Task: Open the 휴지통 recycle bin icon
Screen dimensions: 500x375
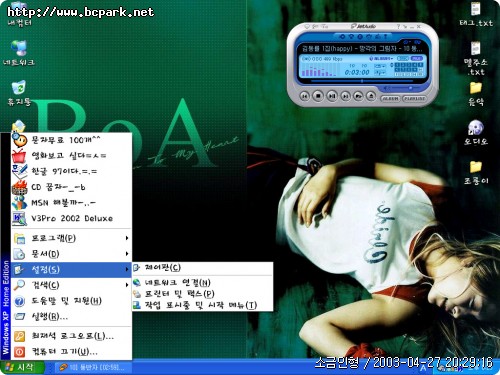Action: pos(19,93)
